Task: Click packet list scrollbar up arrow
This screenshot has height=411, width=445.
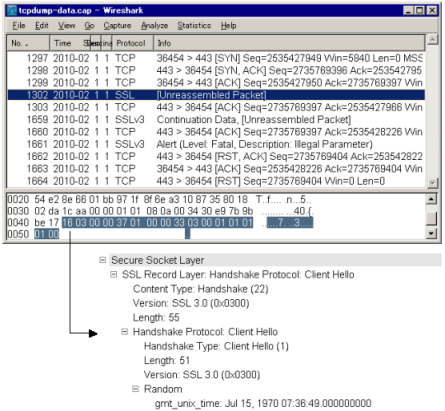Action: click(x=432, y=40)
